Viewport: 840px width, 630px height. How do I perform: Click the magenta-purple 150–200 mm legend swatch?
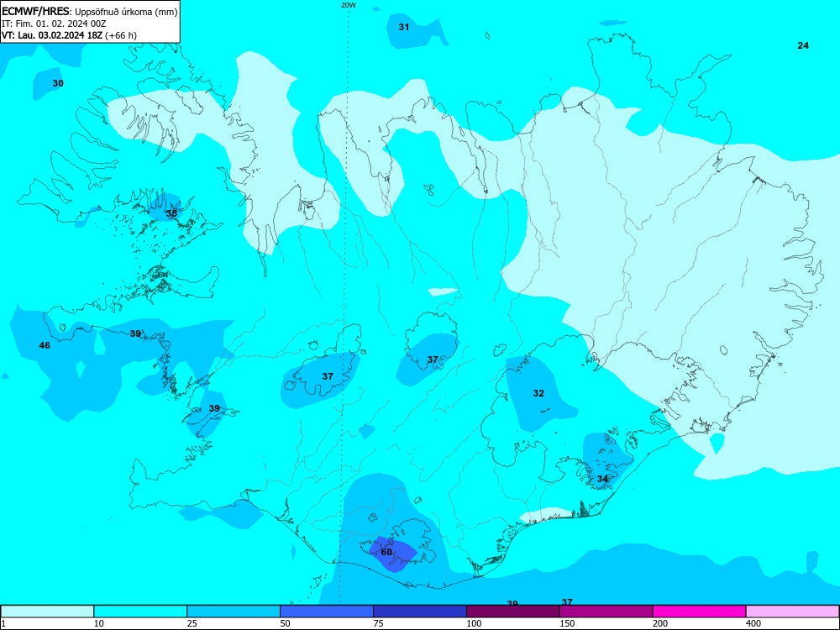(606, 612)
